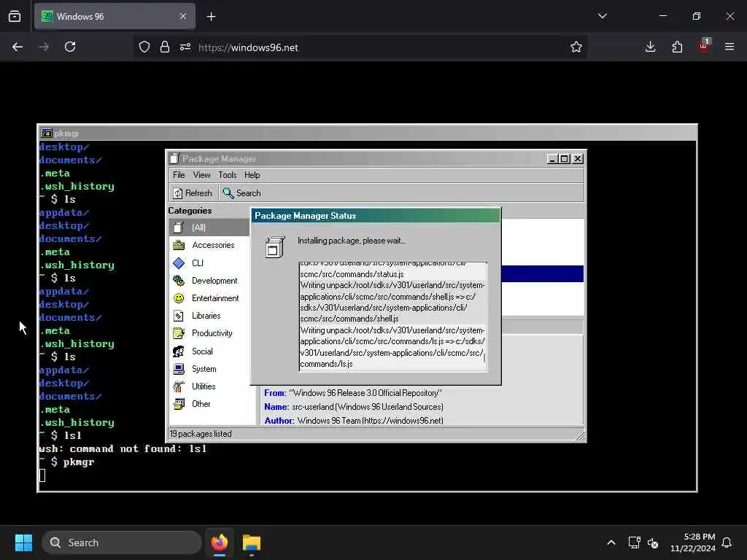The height and width of the screenshot is (560, 747).
Task: Open the Firefox extensions puzzle icon
Action: coord(677,47)
